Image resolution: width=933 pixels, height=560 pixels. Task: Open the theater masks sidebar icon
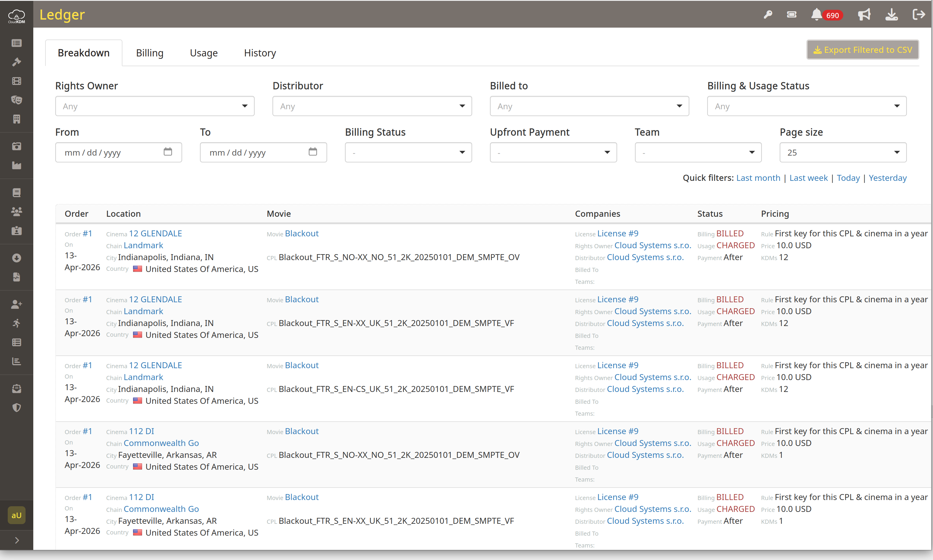point(17,100)
